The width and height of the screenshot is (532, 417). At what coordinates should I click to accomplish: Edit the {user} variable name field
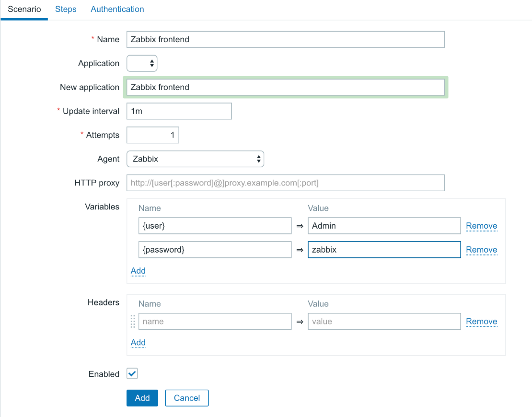[x=215, y=226]
